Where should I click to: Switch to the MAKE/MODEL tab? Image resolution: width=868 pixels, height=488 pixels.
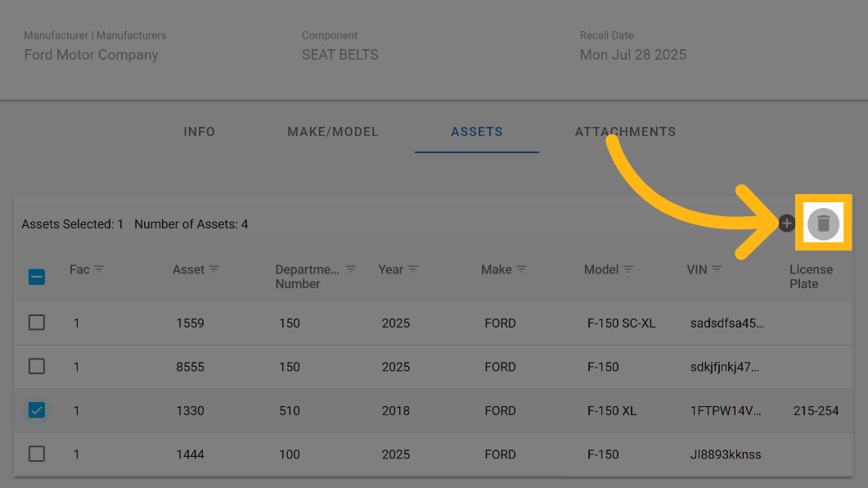coord(333,132)
